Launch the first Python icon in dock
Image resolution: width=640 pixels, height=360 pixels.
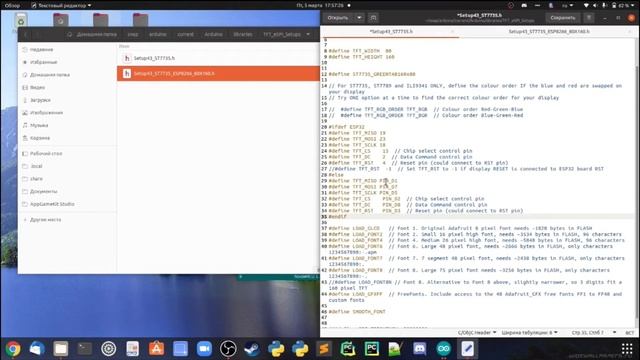(276, 349)
